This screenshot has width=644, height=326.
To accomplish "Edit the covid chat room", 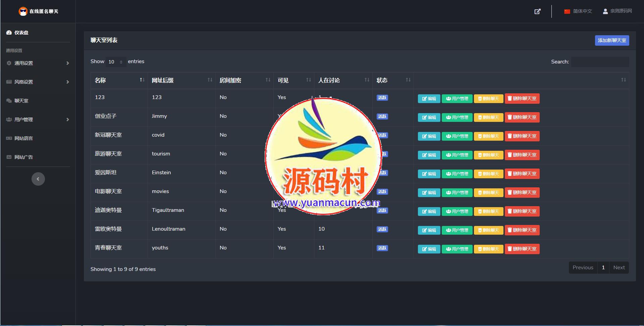I will coord(429,136).
